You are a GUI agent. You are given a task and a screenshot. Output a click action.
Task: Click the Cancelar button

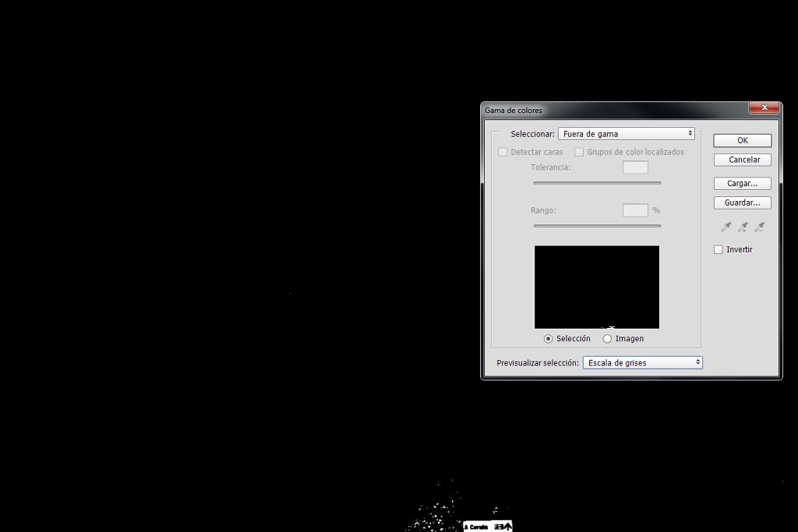click(743, 160)
